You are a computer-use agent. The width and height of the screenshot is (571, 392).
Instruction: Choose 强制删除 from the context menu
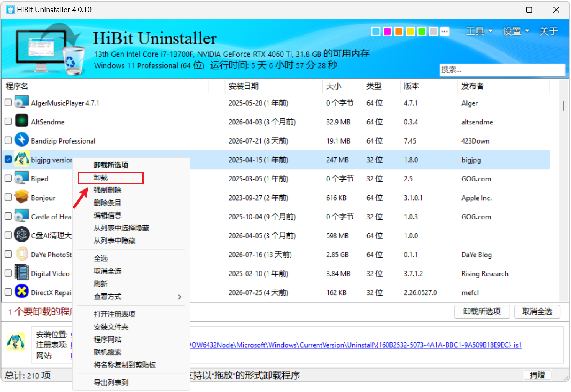[x=131, y=190]
